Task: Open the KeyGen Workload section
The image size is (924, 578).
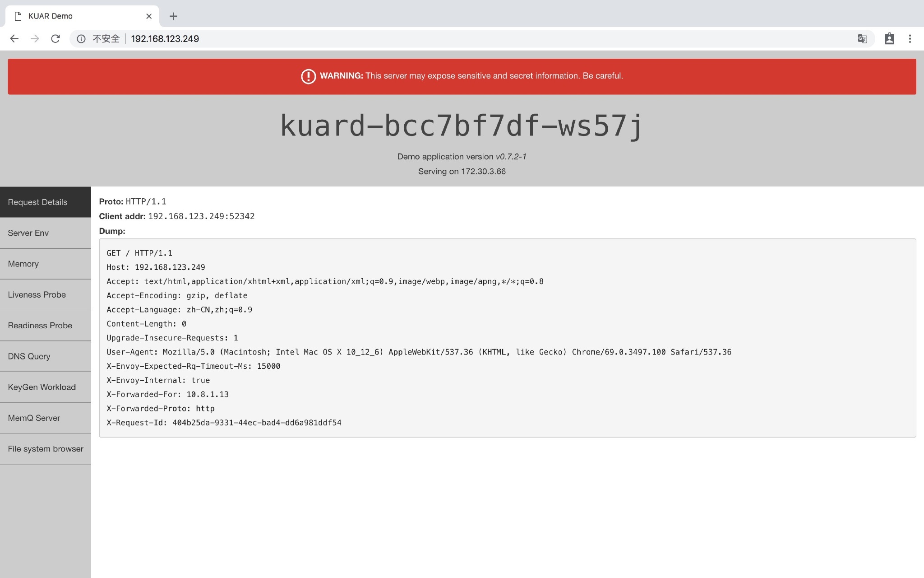Action: click(45, 387)
